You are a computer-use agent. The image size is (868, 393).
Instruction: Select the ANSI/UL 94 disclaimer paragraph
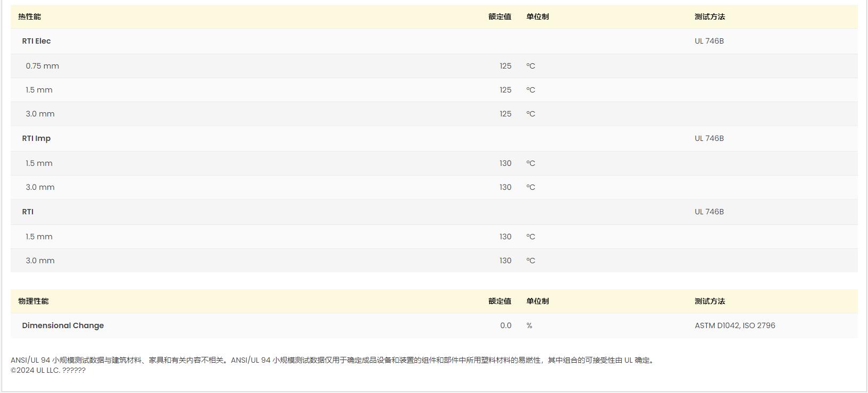pyautogui.click(x=333, y=360)
